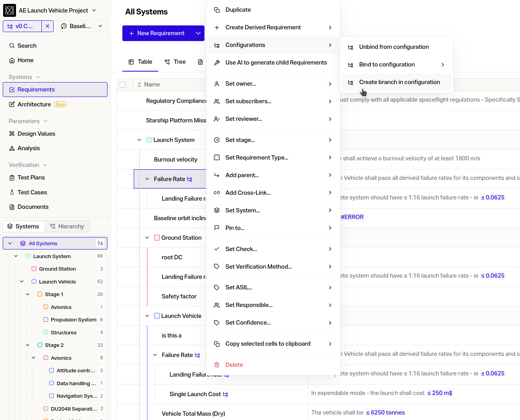Click the Documents file icon
Screen dimensions: 520x420
tap(12, 207)
